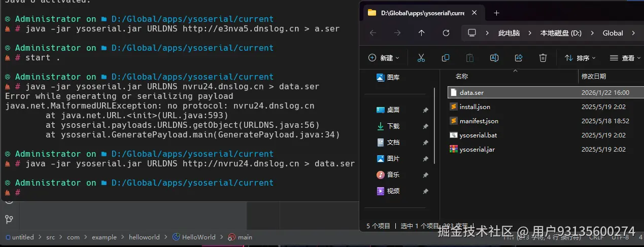The width and height of the screenshot is (644, 247).
Task: Click example in the IDE breadcrumb
Action: pyautogui.click(x=104, y=237)
